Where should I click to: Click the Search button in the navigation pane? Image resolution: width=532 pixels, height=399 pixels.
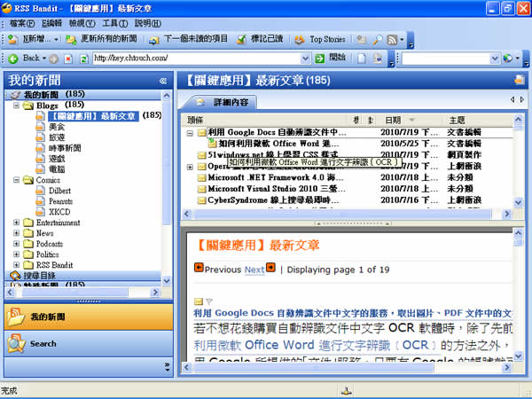43,343
